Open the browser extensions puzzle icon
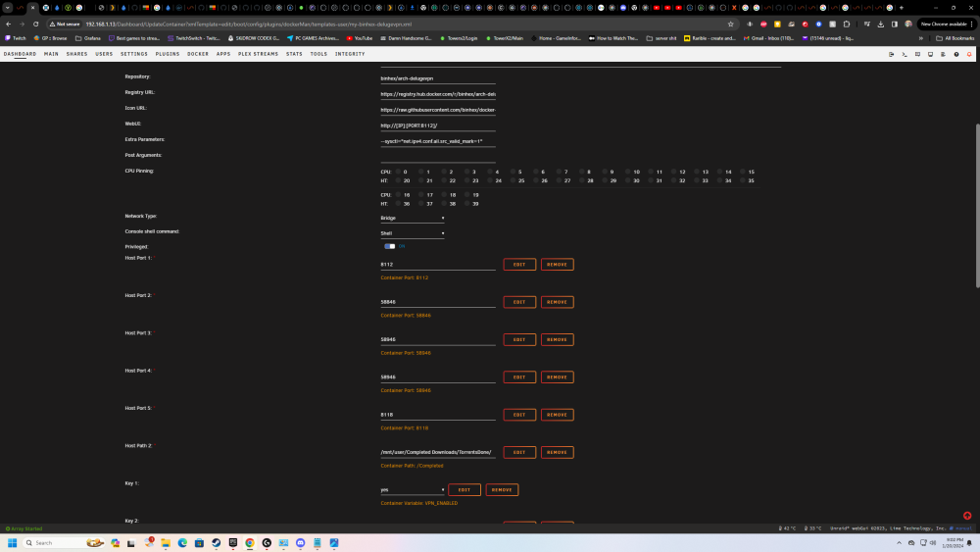Viewport: 980px width, 552px height. (847, 24)
